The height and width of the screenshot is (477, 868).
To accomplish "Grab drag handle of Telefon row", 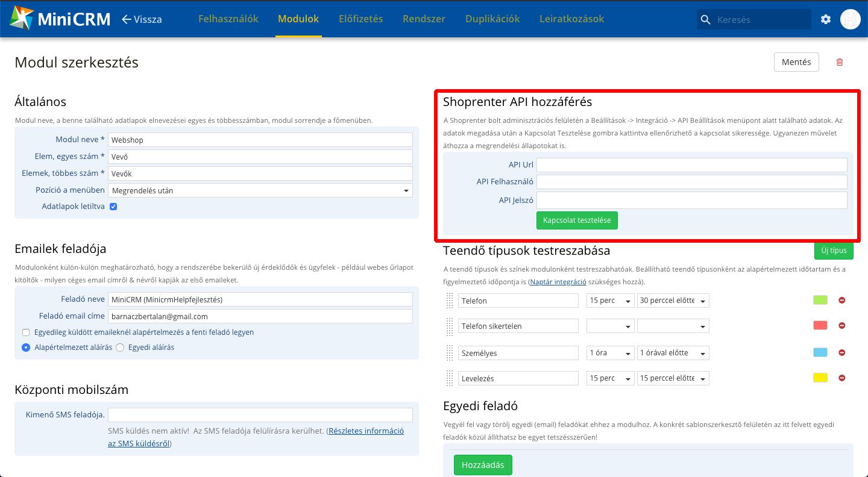I will 450,301.
